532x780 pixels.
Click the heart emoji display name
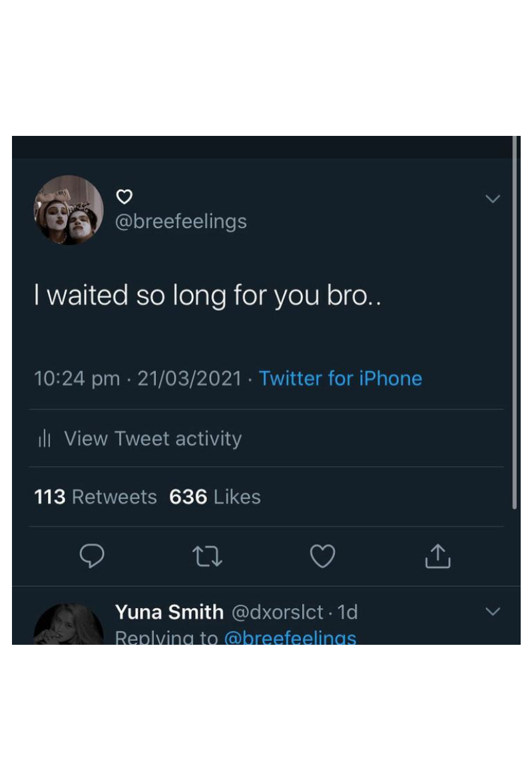click(125, 197)
